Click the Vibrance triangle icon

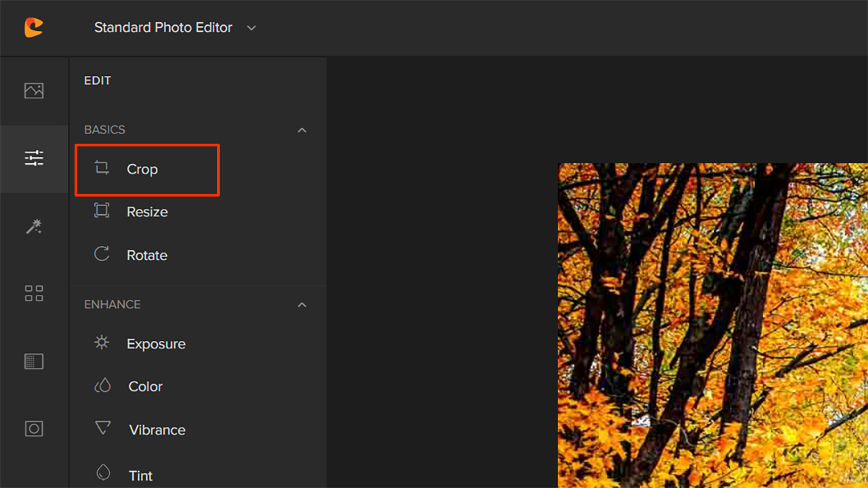[x=102, y=428]
